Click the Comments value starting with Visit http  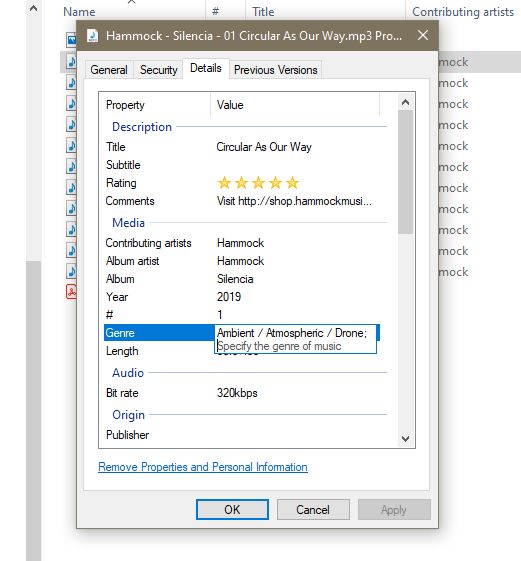[x=294, y=201]
